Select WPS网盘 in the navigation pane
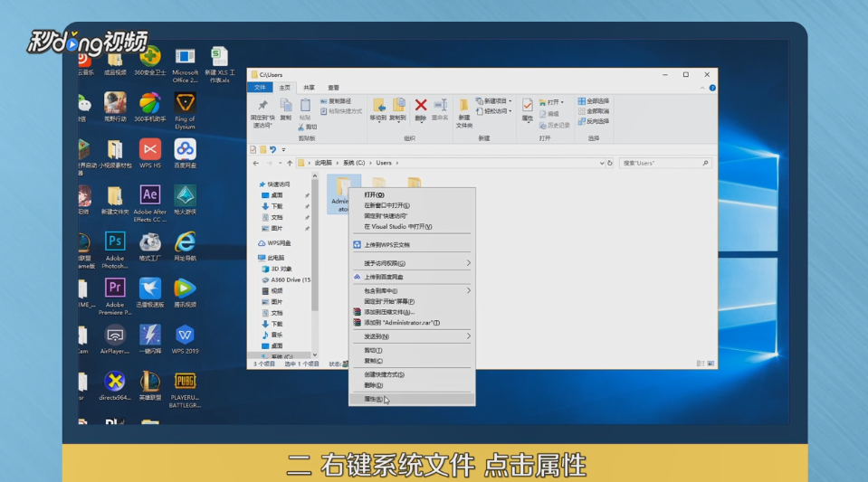 coord(274,243)
